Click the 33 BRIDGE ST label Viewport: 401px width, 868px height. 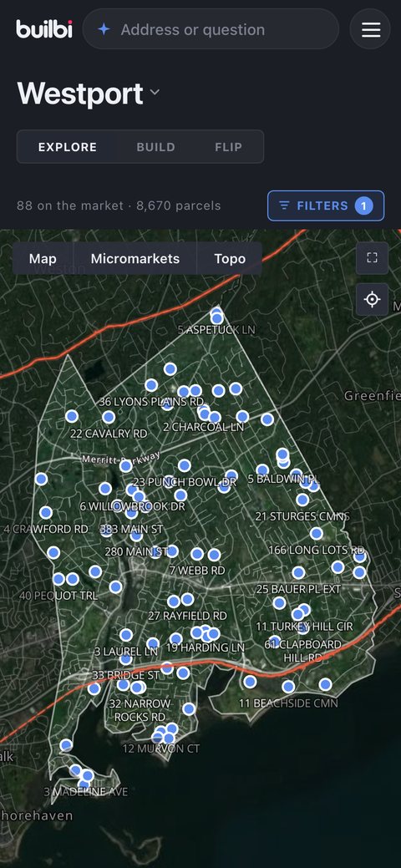pyautogui.click(x=125, y=675)
